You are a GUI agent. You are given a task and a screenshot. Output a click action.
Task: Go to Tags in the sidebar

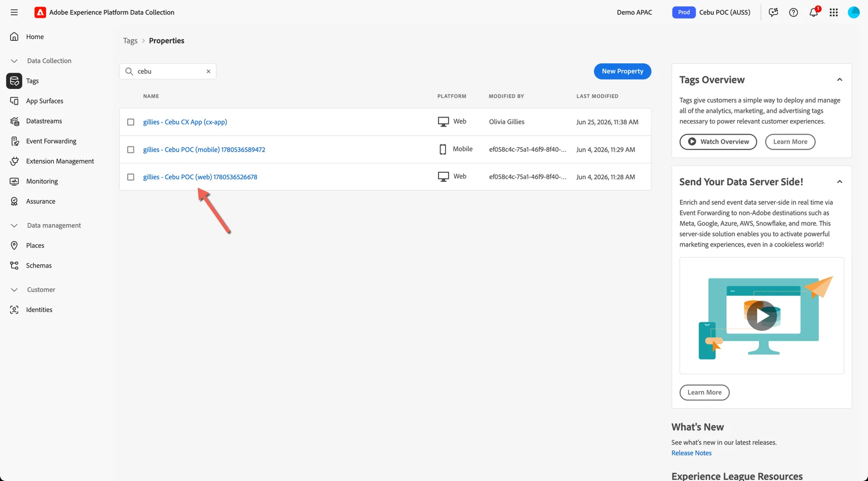(32, 81)
